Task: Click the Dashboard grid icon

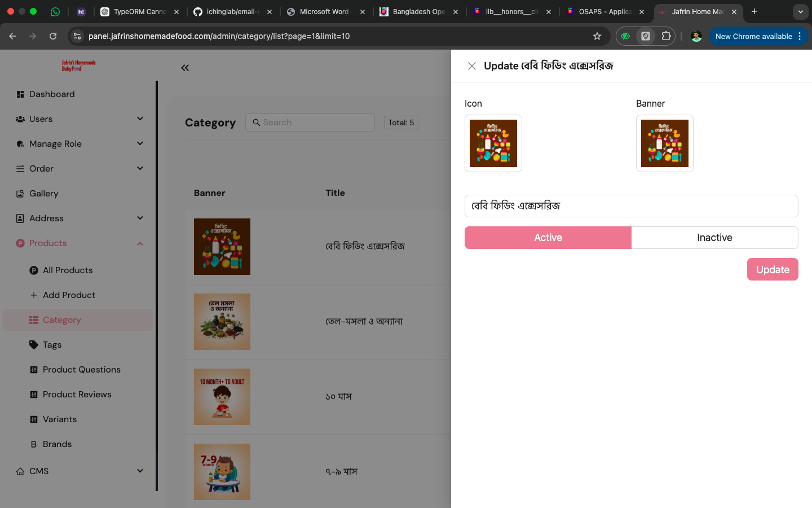Action: click(x=20, y=94)
